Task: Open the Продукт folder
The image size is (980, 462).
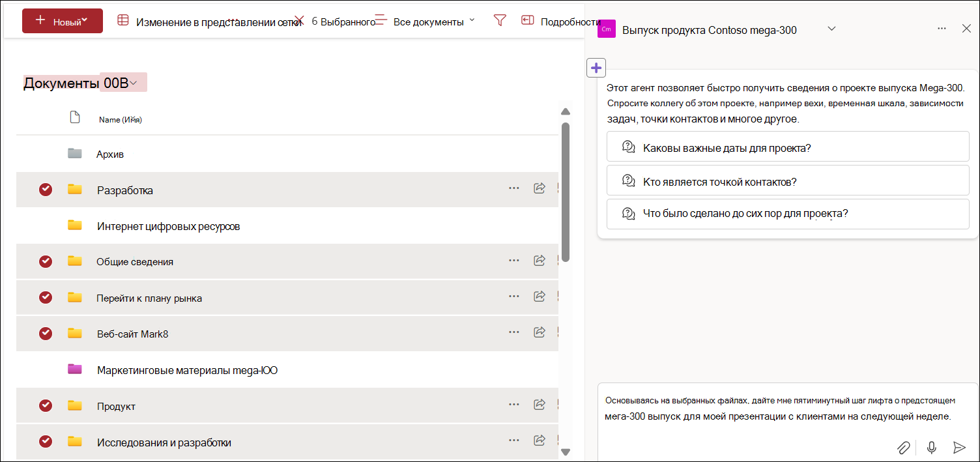Action: coord(116,407)
